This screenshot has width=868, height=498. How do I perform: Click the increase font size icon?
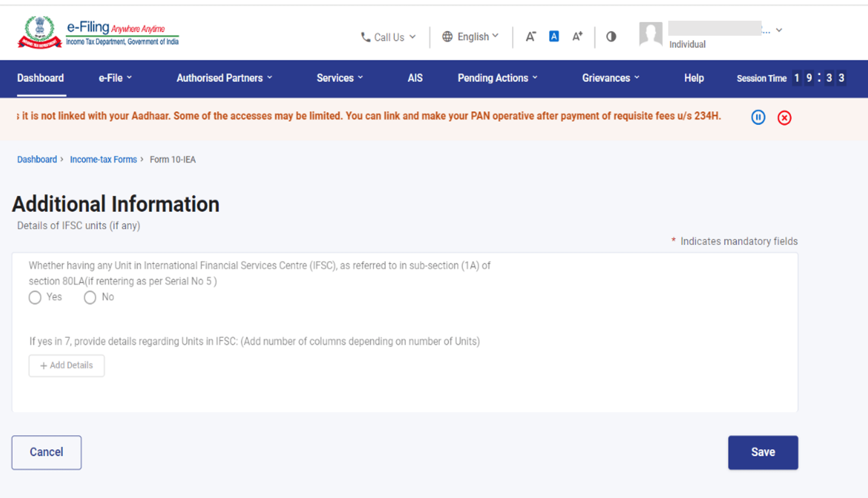click(x=577, y=37)
